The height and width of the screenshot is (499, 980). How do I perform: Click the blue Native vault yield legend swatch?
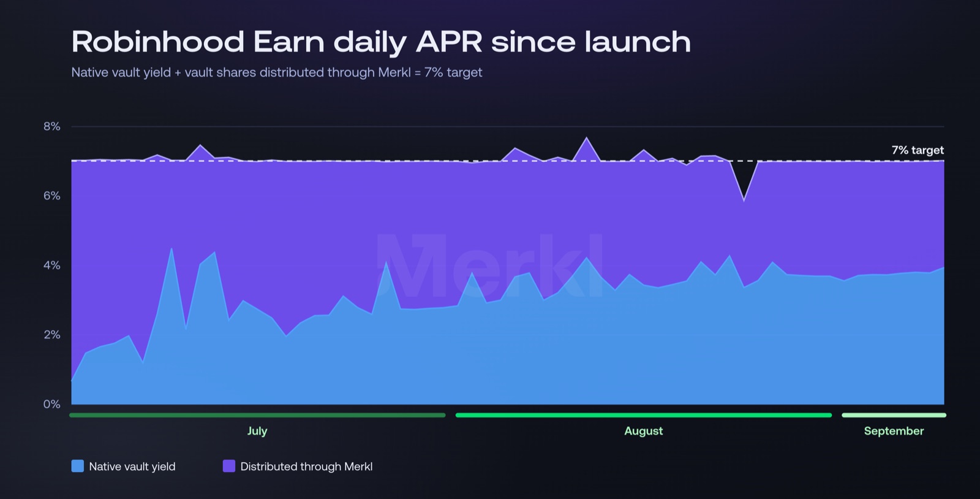(78, 466)
